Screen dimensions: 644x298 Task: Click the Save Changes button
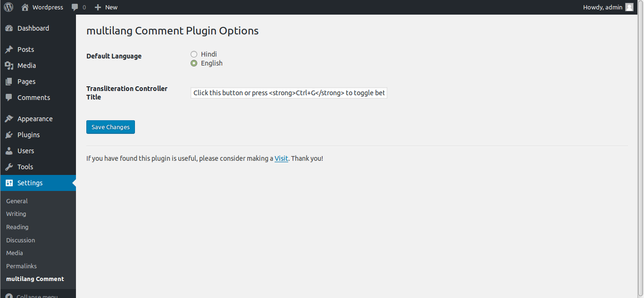(x=110, y=127)
